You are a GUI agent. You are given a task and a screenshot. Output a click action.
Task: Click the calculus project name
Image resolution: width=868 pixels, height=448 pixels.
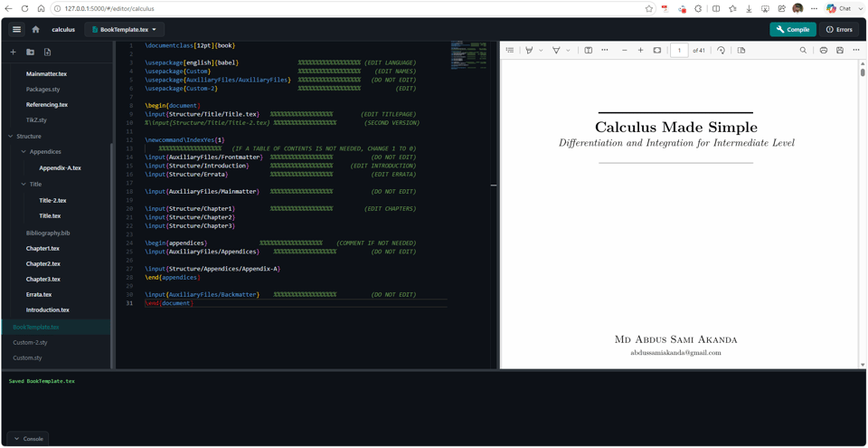click(63, 29)
